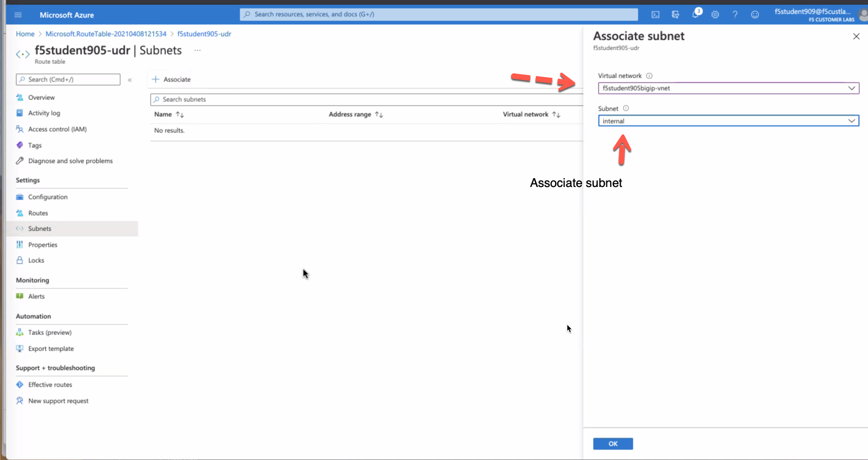Image resolution: width=868 pixels, height=460 pixels.
Task: Open Effective routes
Action: click(x=50, y=384)
